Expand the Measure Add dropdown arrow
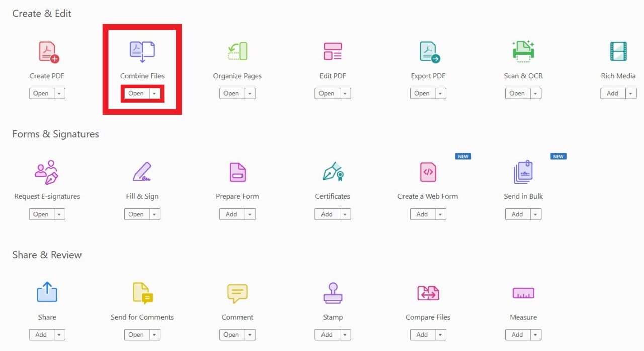The width and height of the screenshot is (644, 351). (x=535, y=335)
